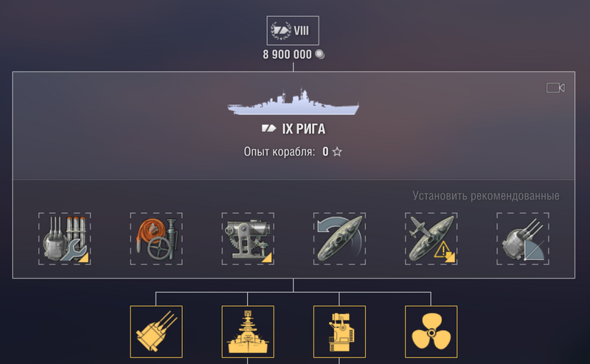Select the fire hose damage control upgrade slot
Screen dimensions: 590x364
click(156, 239)
